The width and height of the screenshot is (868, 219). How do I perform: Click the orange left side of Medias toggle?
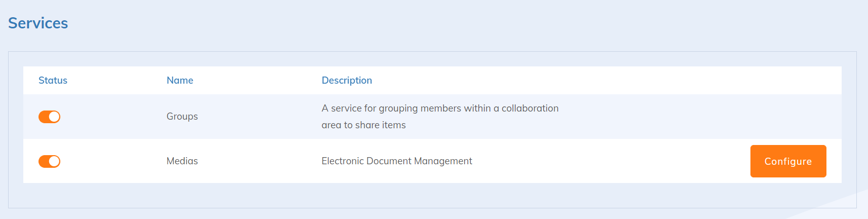44,161
